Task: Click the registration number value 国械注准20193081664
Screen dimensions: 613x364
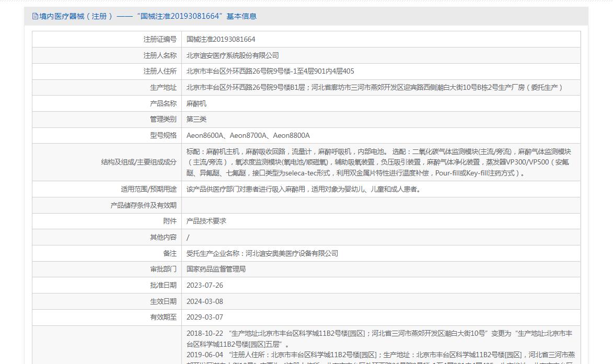Action: pos(221,39)
